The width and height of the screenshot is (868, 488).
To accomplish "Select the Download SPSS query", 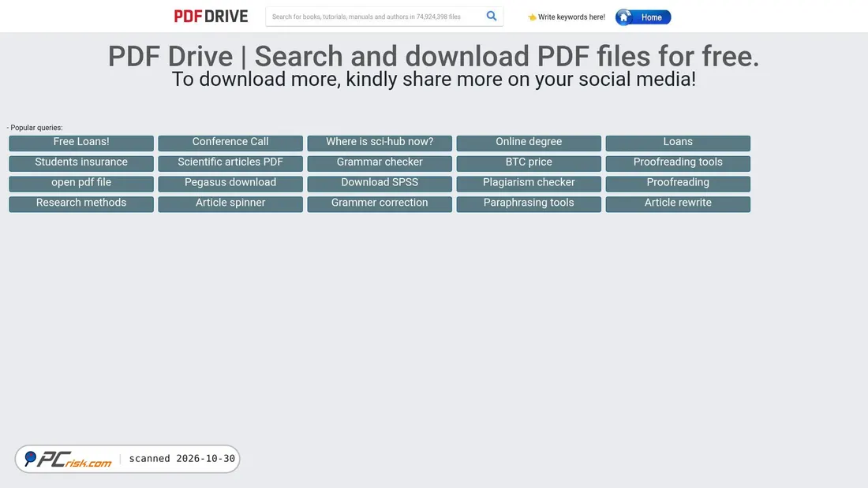I will click(380, 184).
